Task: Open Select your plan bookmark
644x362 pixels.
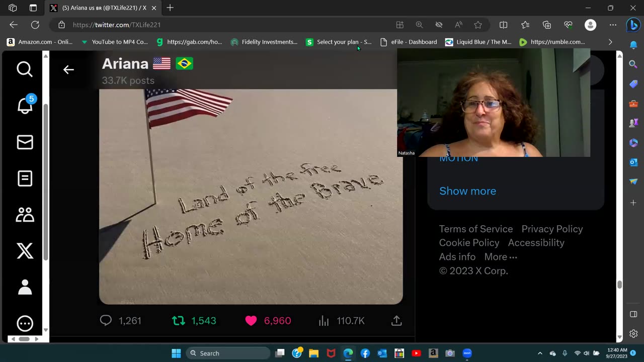Action: click(x=339, y=42)
